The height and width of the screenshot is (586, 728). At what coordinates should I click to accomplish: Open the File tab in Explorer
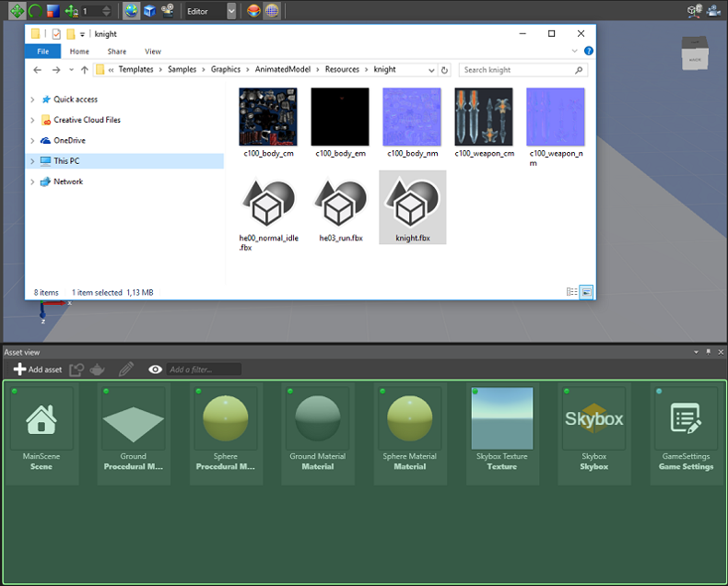tap(42, 52)
